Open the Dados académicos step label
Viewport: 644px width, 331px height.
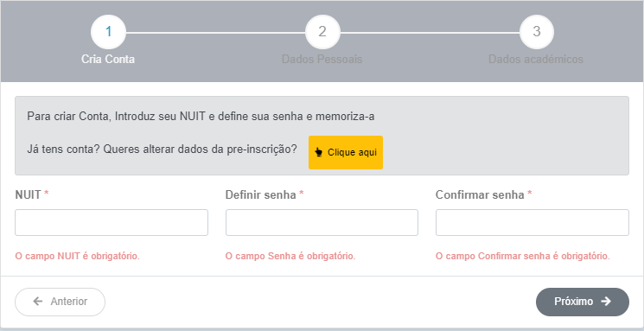click(x=536, y=59)
